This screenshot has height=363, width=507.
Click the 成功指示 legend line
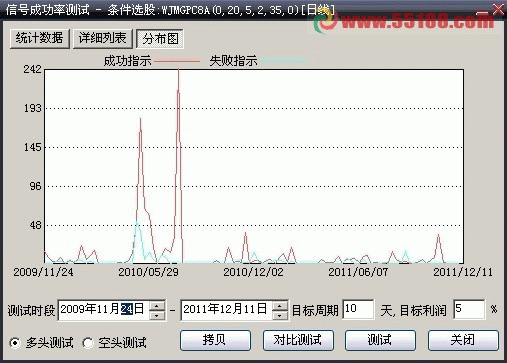177,61
